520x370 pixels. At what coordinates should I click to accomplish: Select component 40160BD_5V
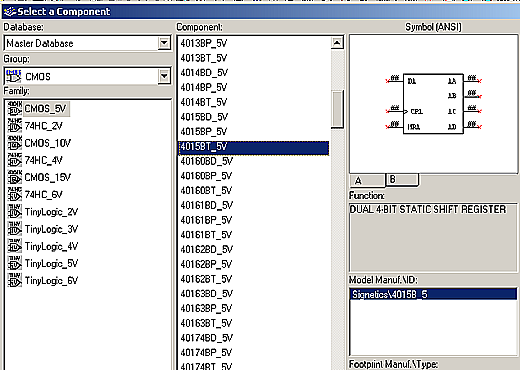tap(207, 161)
